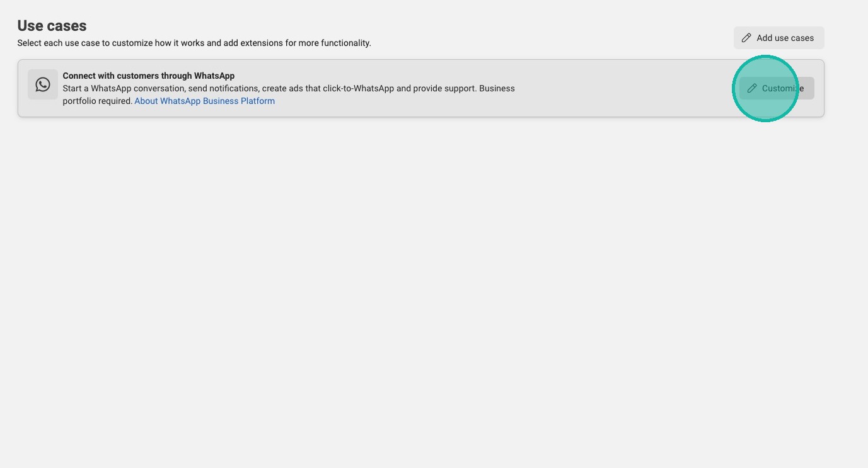Screen dimensions: 868x468
Task: Click the WhatsApp logo icon on the card
Action: [x=43, y=84]
